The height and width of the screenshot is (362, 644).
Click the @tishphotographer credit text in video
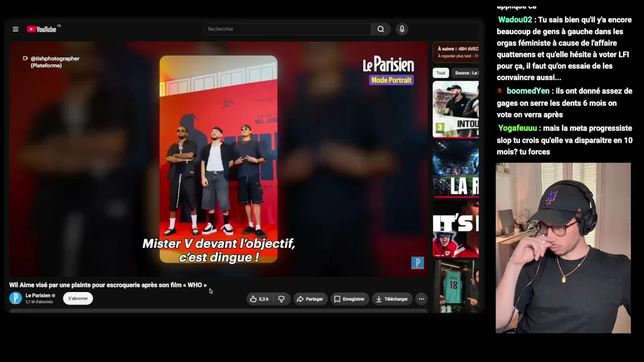tap(55, 62)
